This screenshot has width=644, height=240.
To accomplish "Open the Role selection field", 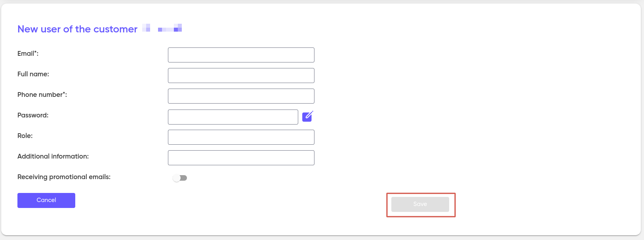I will click(241, 137).
